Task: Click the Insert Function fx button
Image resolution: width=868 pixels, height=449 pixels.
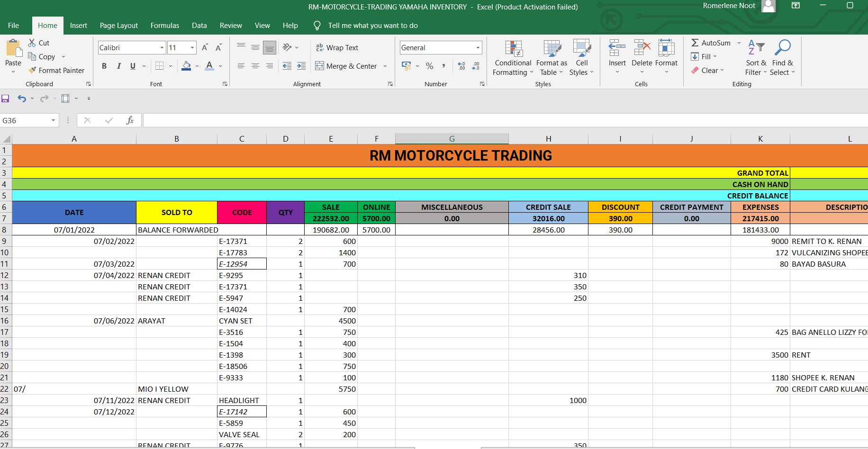Action: click(x=130, y=120)
